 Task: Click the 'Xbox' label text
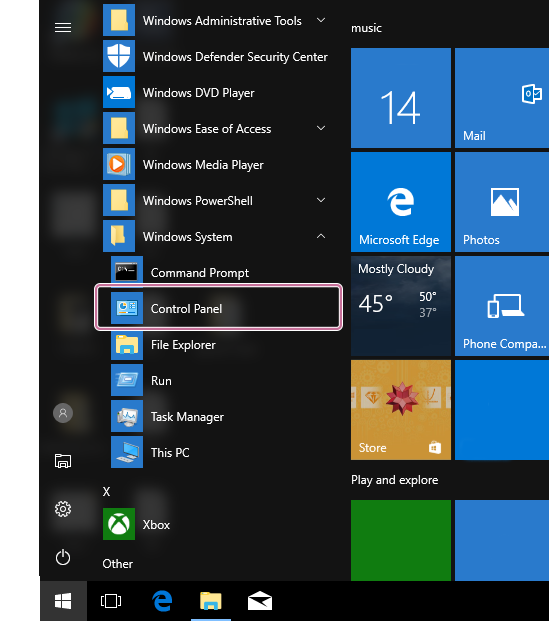pyautogui.click(x=156, y=525)
